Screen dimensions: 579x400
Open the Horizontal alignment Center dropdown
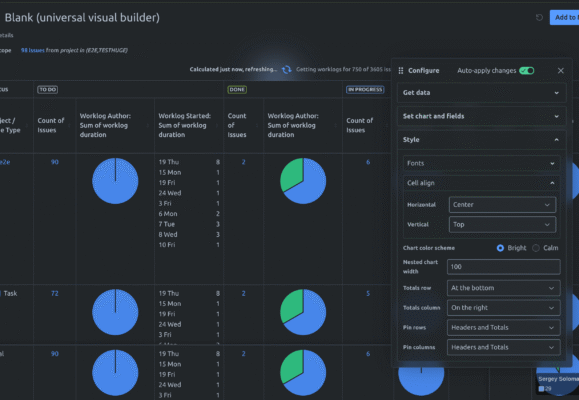click(502, 205)
